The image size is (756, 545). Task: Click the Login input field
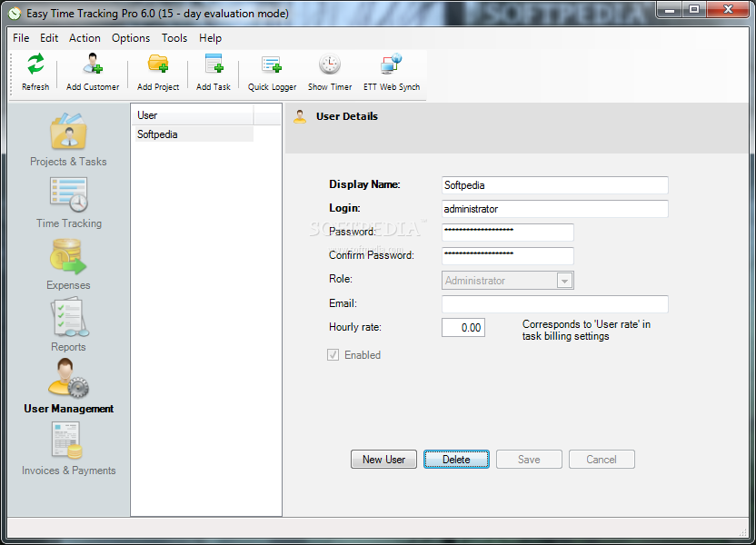coord(555,209)
